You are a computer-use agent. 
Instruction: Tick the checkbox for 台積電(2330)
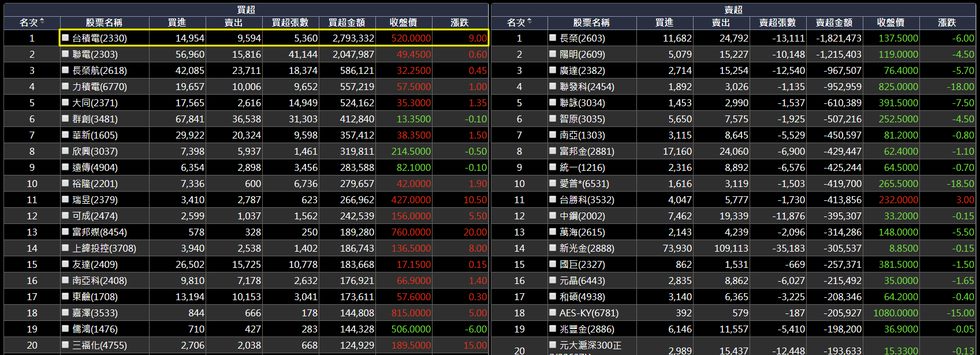click(x=65, y=38)
